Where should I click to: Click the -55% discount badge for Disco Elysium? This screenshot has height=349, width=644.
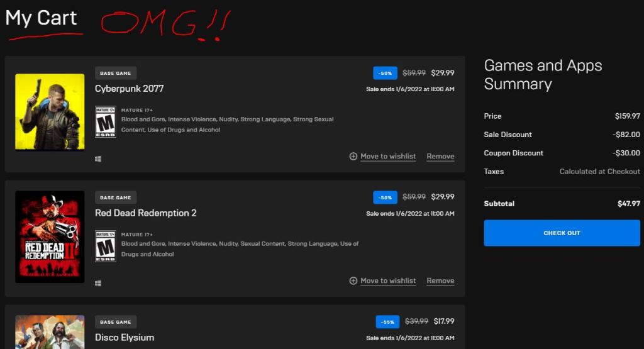(x=387, y=322)
